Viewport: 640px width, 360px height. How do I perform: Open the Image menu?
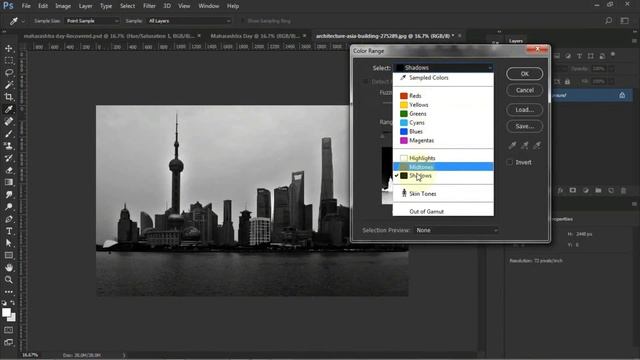tap(63, 6)
